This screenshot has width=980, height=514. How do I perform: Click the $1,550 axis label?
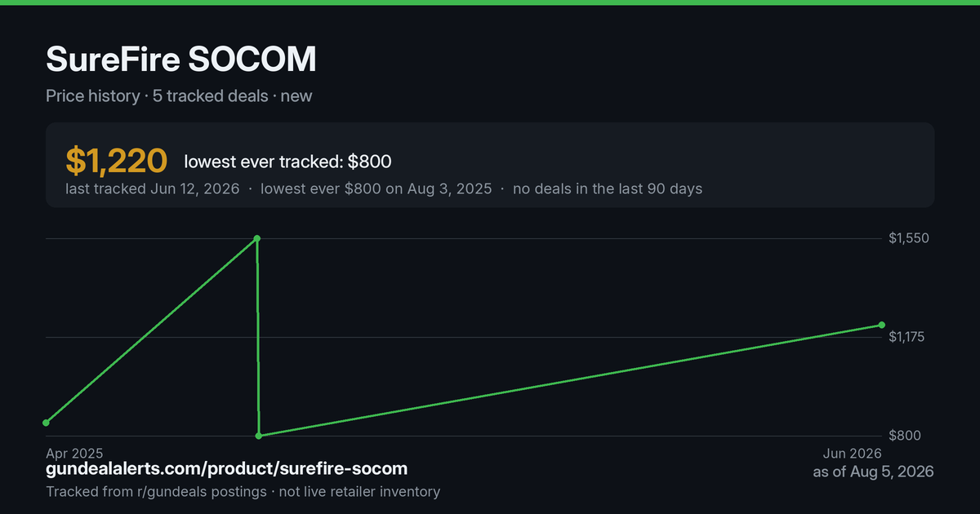[x=909, y=238]
